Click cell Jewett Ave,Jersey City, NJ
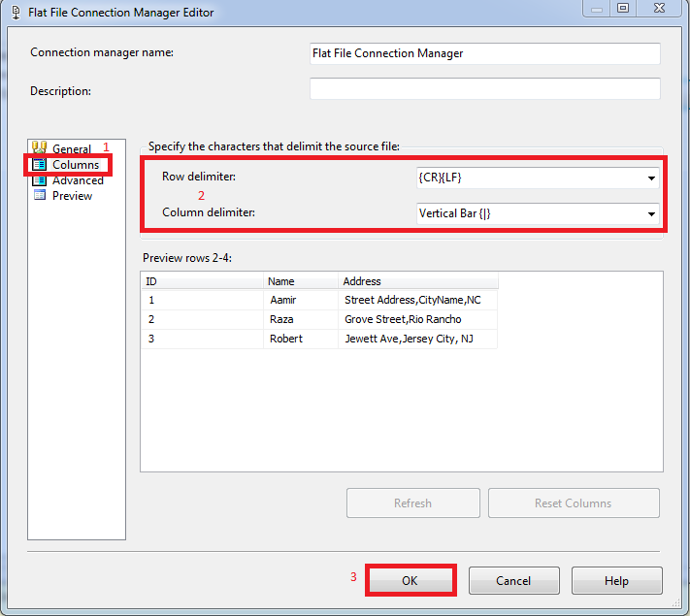Screen dimensions: 690x616 click(418, 339)
